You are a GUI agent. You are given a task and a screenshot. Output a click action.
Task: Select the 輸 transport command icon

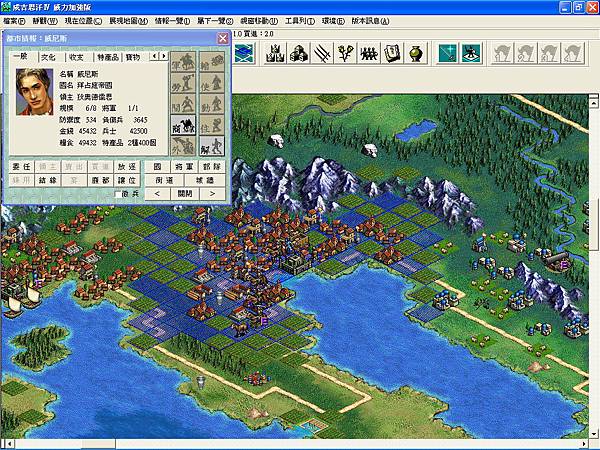[212, 62]
